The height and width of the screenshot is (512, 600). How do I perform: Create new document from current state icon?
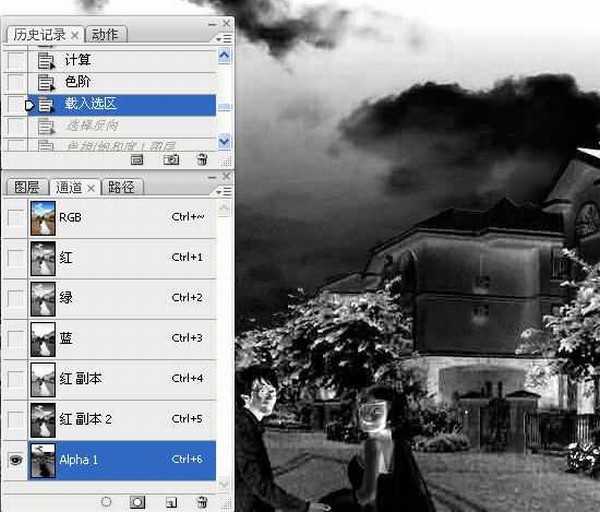pos(138,159)
